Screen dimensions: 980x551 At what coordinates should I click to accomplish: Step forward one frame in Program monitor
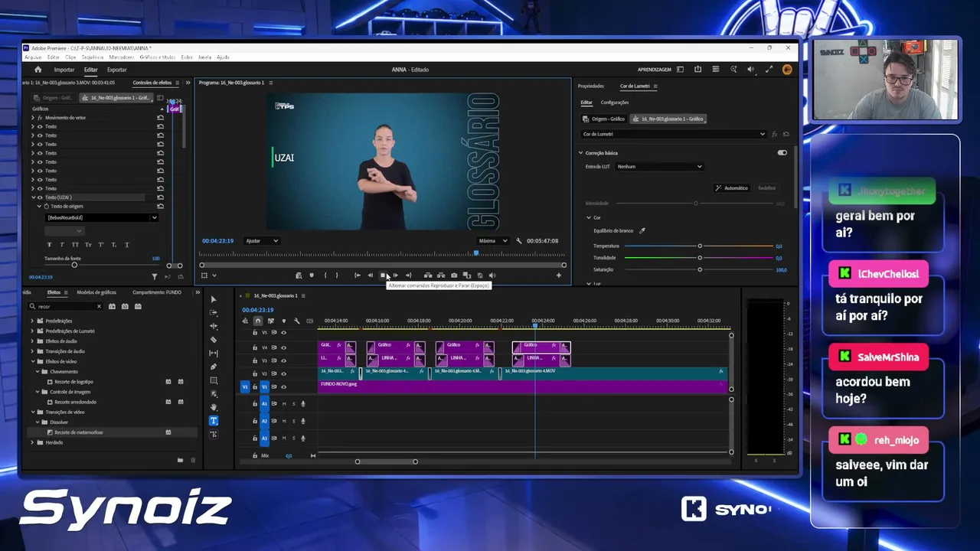click(x=395, y=275)
